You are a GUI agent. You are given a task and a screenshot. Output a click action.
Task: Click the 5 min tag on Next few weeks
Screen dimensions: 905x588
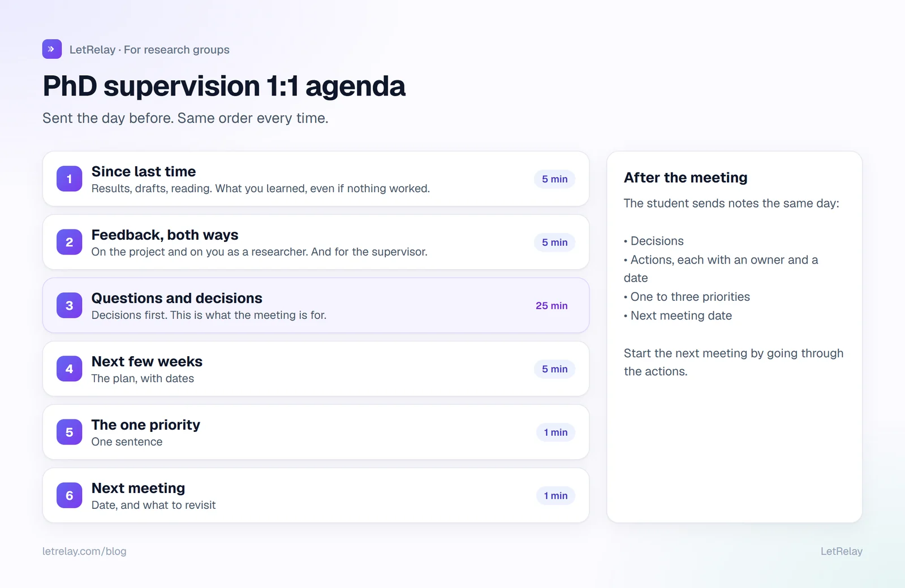[554, 369]
